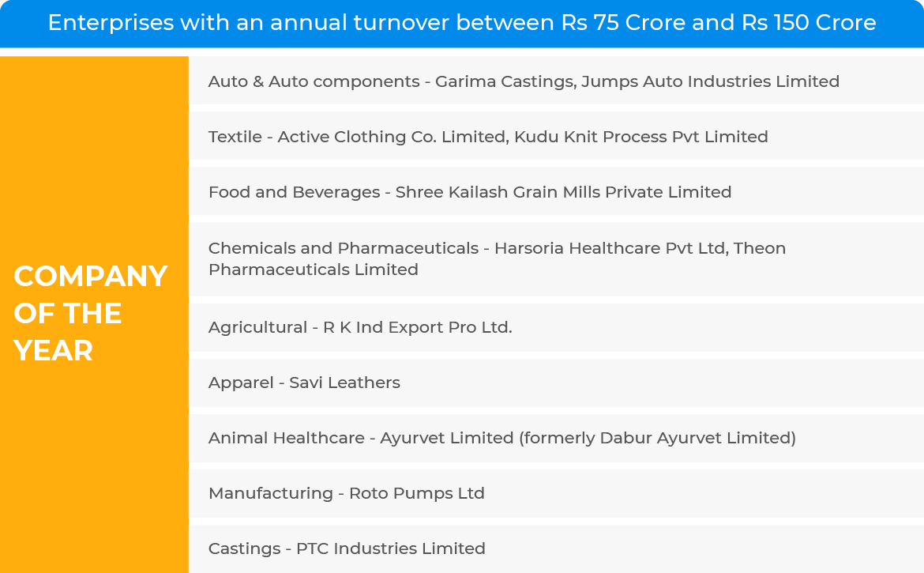Click the blue annual turnover header banner

tap(462, 24)
